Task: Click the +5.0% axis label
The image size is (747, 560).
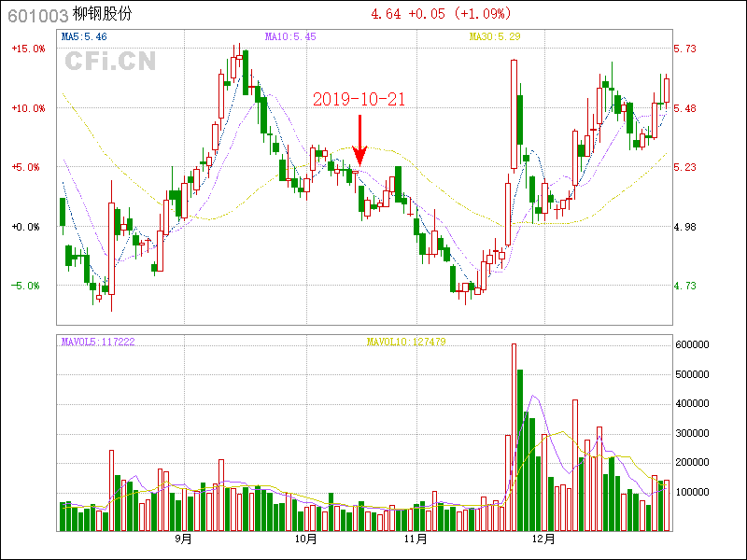Action: [26, 167]
